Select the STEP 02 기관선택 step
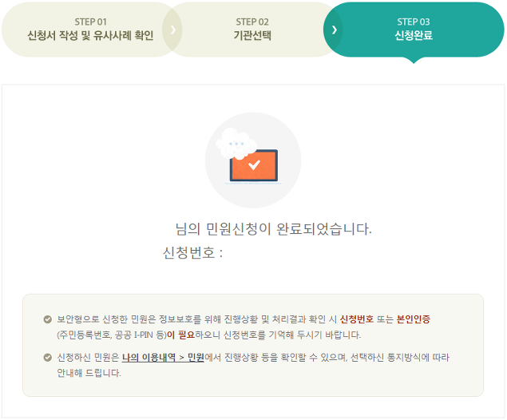The image size is (507, 420). 252,30
